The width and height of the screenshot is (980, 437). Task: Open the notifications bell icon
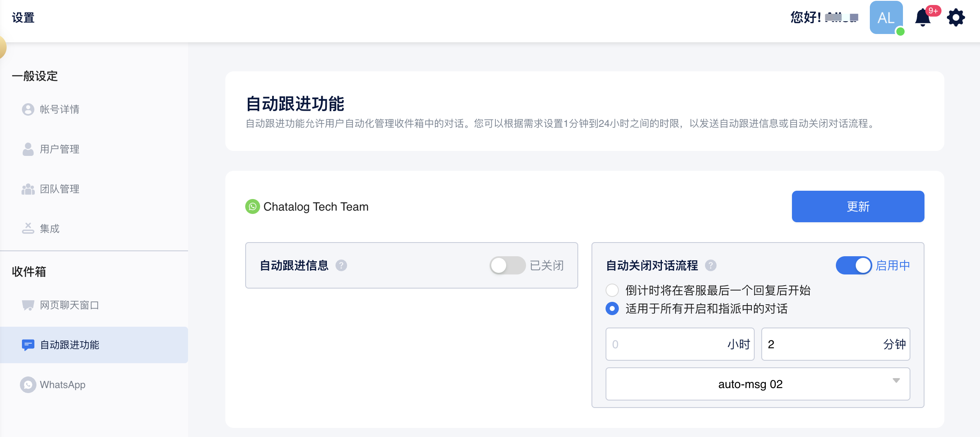click(923, 18)
